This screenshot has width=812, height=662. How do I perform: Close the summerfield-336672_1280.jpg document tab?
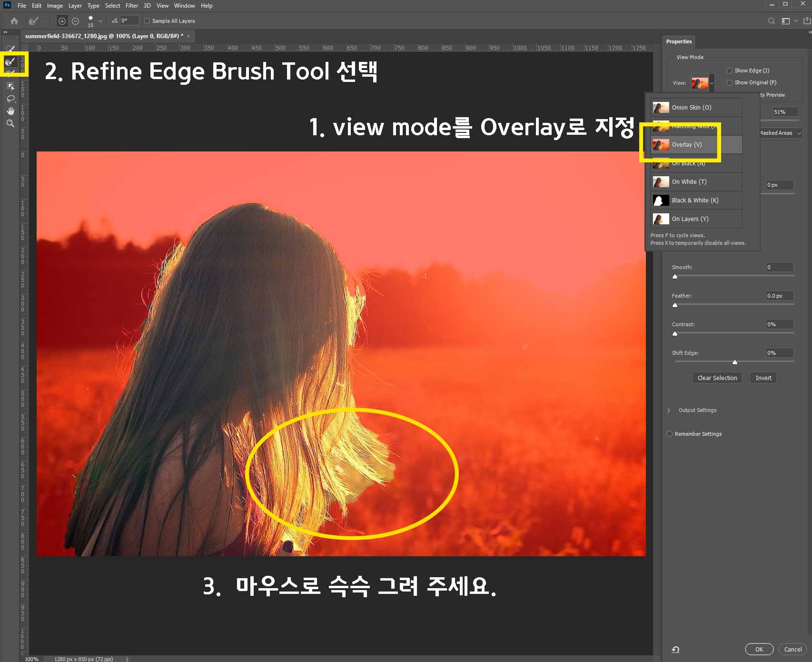click(188, 36)
